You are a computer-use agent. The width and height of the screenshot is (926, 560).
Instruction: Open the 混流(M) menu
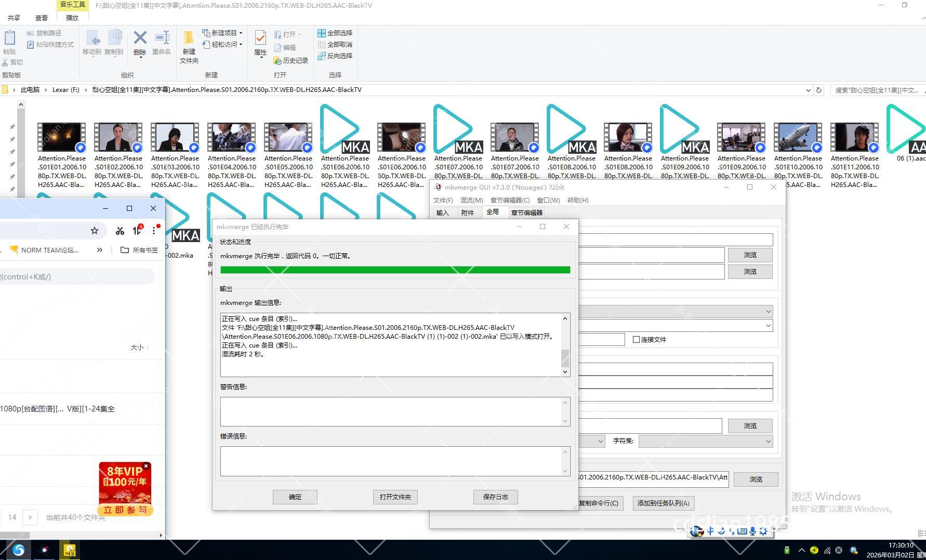[x=471, y=201]
